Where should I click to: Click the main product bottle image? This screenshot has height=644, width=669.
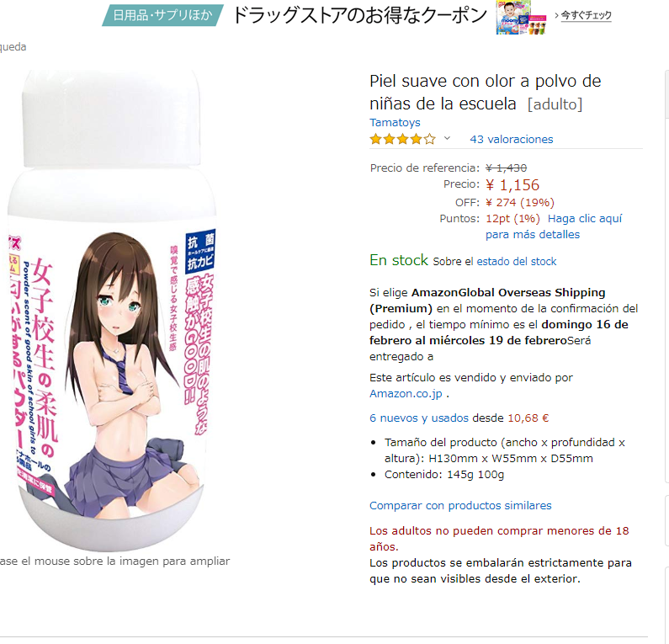[112, 311]
